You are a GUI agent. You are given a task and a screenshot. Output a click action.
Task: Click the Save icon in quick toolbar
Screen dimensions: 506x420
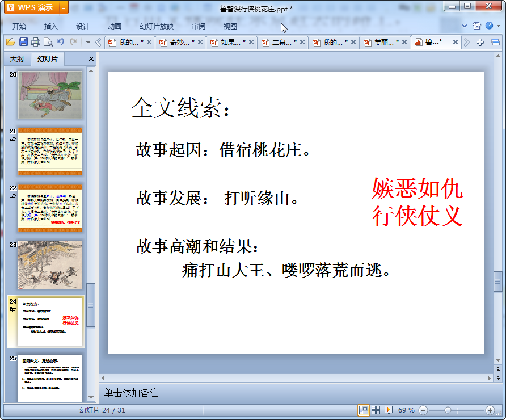point(23,42)
